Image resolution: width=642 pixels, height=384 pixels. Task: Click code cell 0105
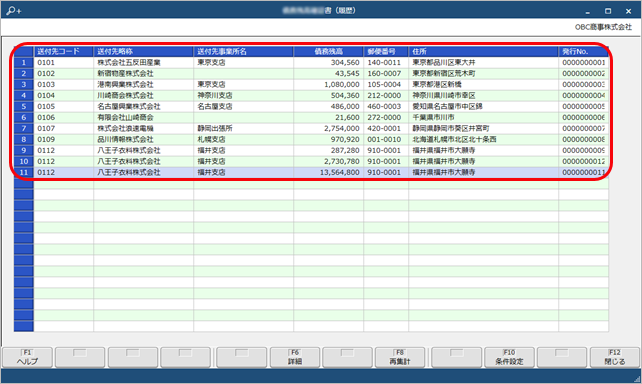[x=63, y=106]
